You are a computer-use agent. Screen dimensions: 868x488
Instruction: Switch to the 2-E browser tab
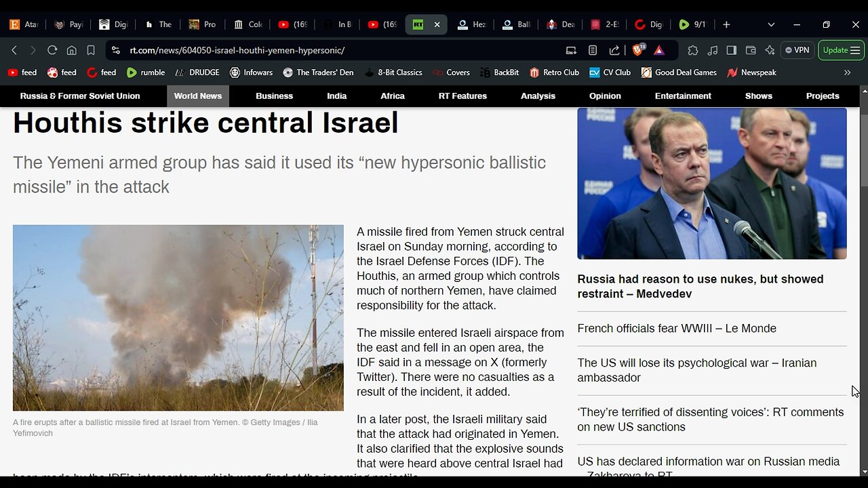[x=605, y=24]
